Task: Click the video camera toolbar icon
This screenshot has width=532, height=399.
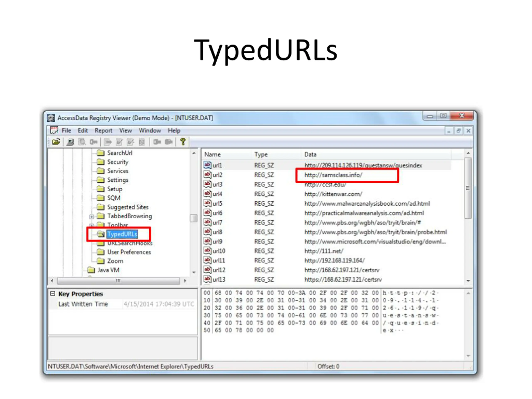Action: 169,142
